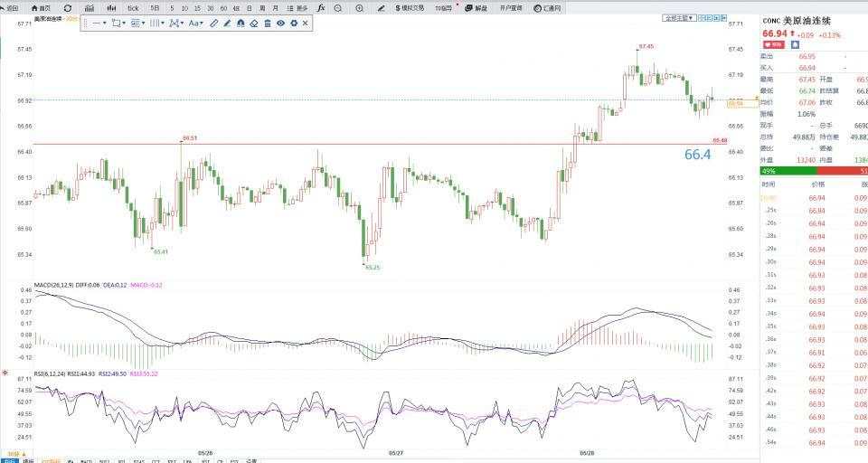Screen dimensions: 868x463
Task: Go to 首页 home button
Action: click(42, 8)
